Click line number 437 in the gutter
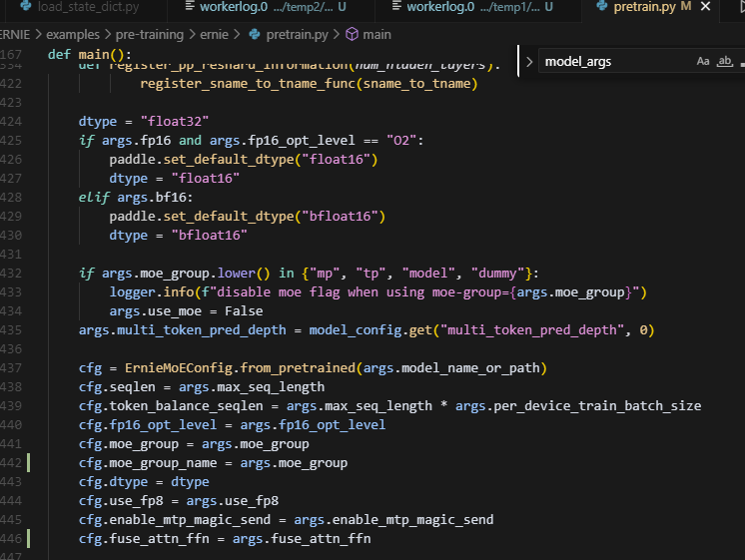745x560 pixels. 11,368
